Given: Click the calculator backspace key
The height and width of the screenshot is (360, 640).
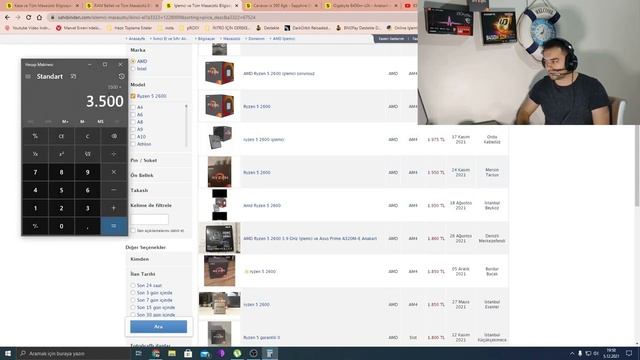Looking at the screenshot, I should coord(114,136).
